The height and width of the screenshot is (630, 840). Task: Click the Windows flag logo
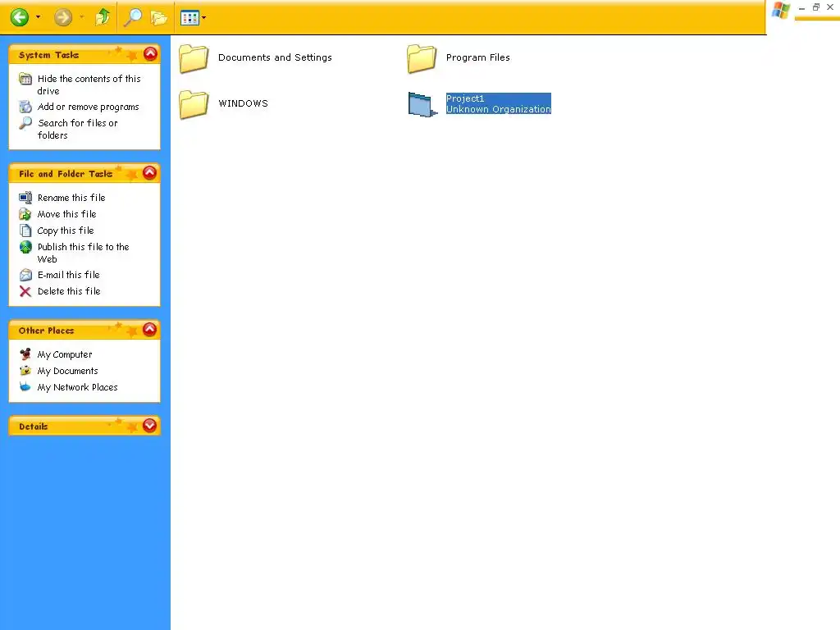pos(781,10)
